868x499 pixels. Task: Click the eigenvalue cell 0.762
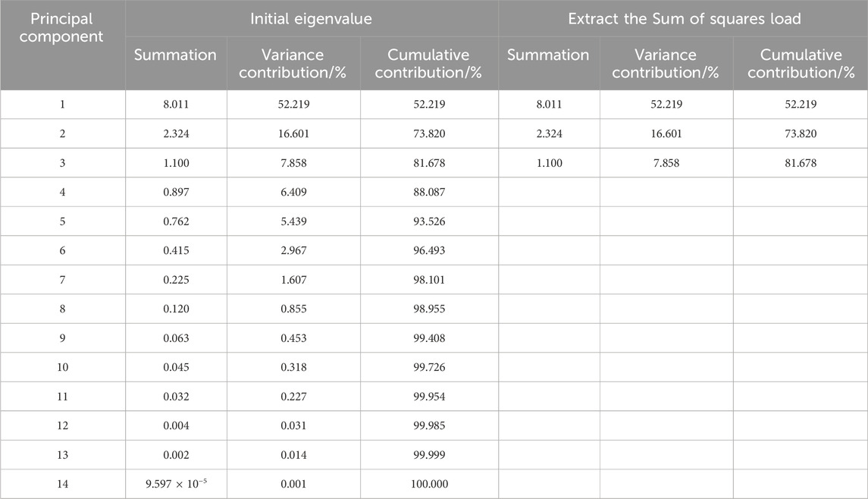pyautogui.click(x=176, y=221)
